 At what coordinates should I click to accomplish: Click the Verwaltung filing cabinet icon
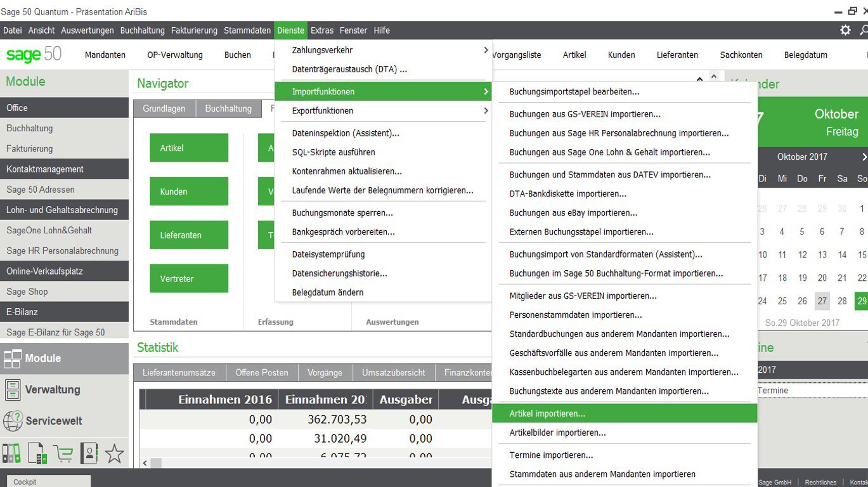[12, 389]
